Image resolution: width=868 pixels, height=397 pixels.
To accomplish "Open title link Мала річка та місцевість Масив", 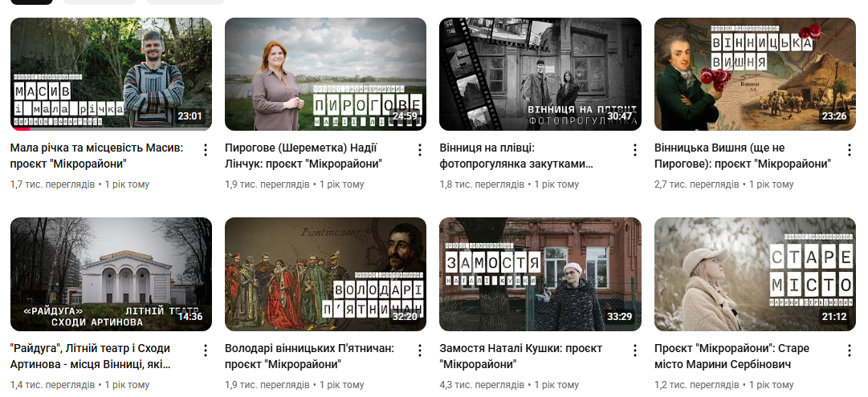I will 97,156.
